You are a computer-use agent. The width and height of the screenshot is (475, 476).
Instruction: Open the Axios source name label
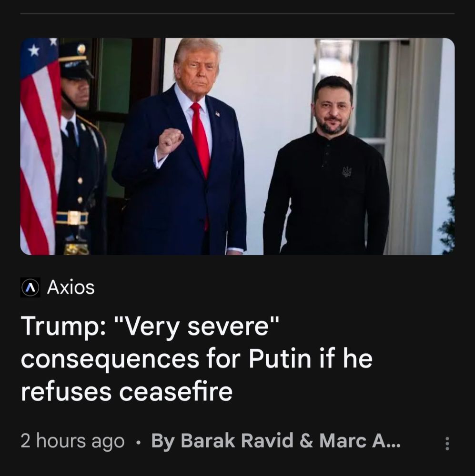[x=71, y=287]
